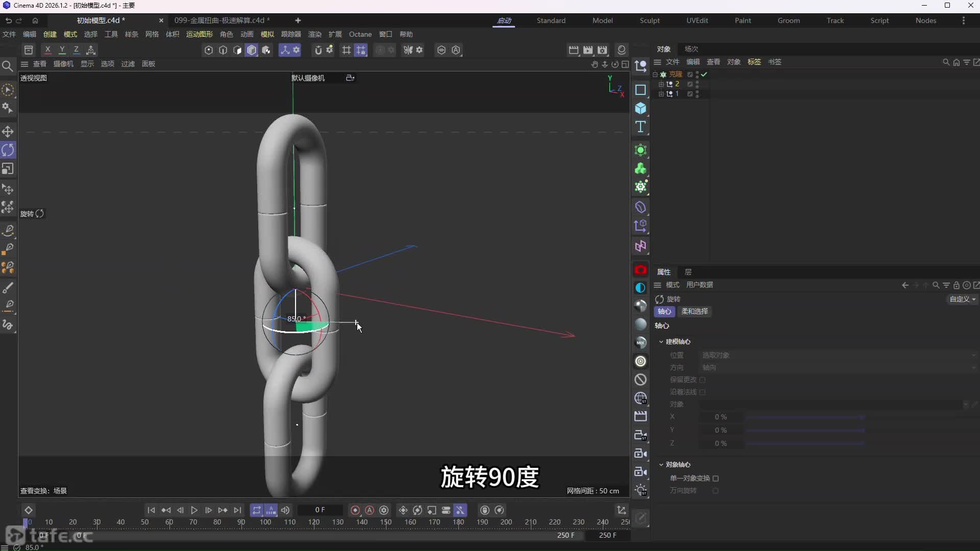Click frame 100 on the timeline ruler

tap(265, 522)
